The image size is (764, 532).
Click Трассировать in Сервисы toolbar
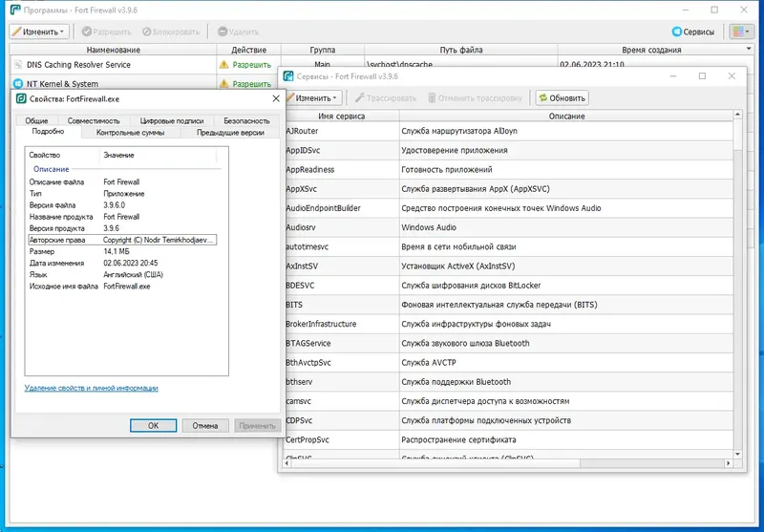tap(386, 98)
